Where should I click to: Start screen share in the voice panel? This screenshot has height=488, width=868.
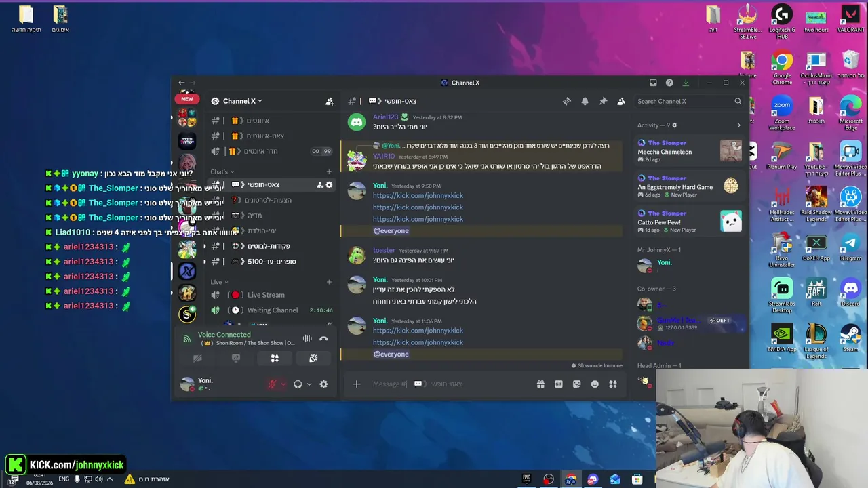[x=236, y=359]
